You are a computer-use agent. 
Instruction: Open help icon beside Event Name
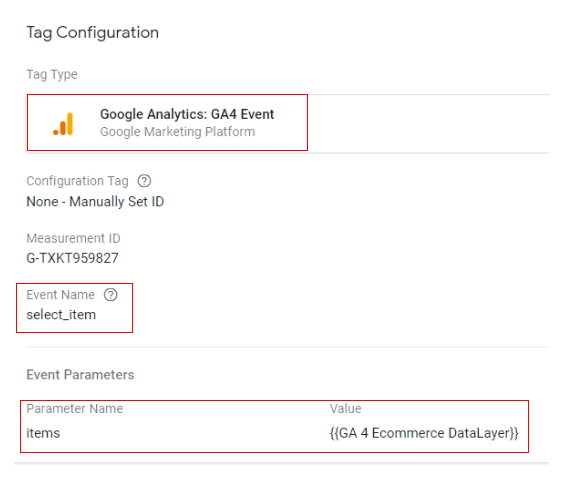coord(110,294)
